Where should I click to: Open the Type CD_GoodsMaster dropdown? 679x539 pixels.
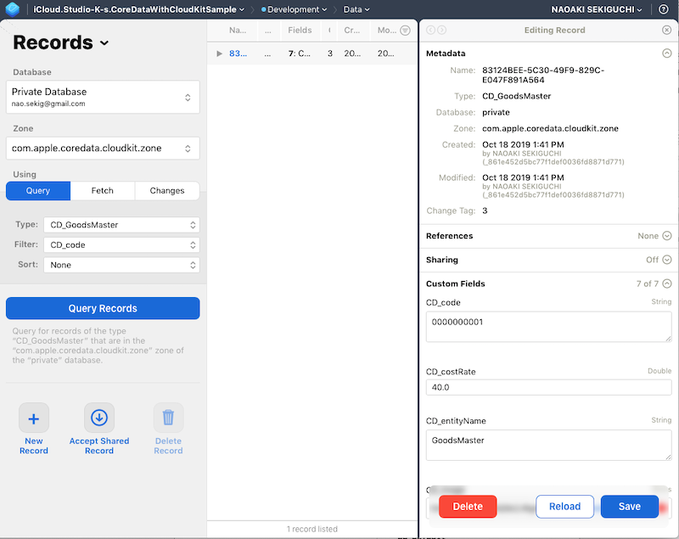(x=122, y=225)
